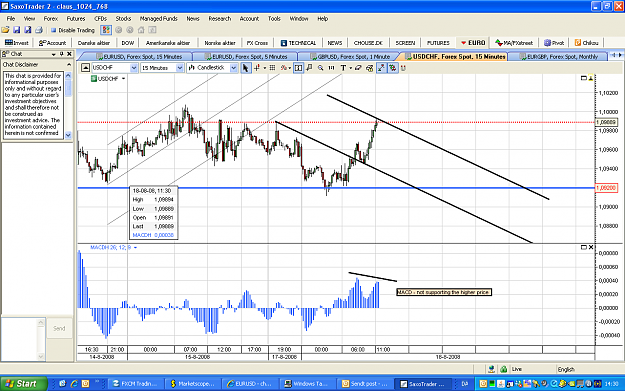This screenshot has height=391, width=625.
Task: Click the highlighted layout icon beside Disable Trading
Action: (x=106, y=30)
